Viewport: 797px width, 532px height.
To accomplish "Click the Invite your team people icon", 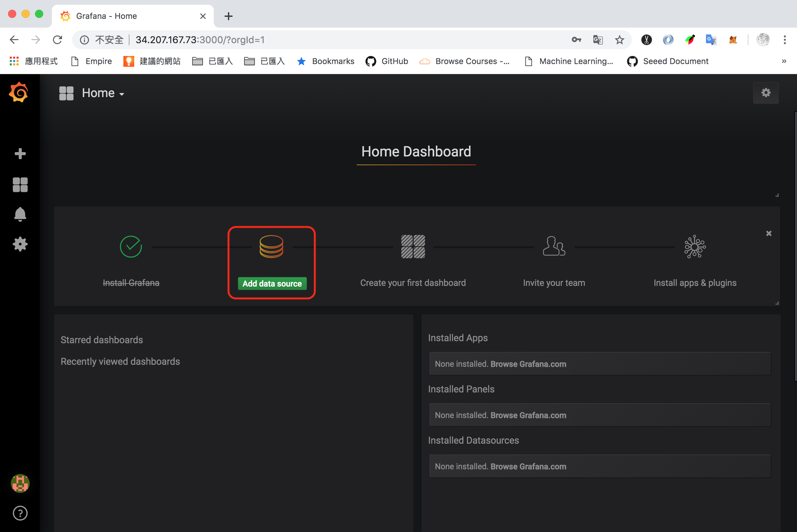I will pos(554,246).
